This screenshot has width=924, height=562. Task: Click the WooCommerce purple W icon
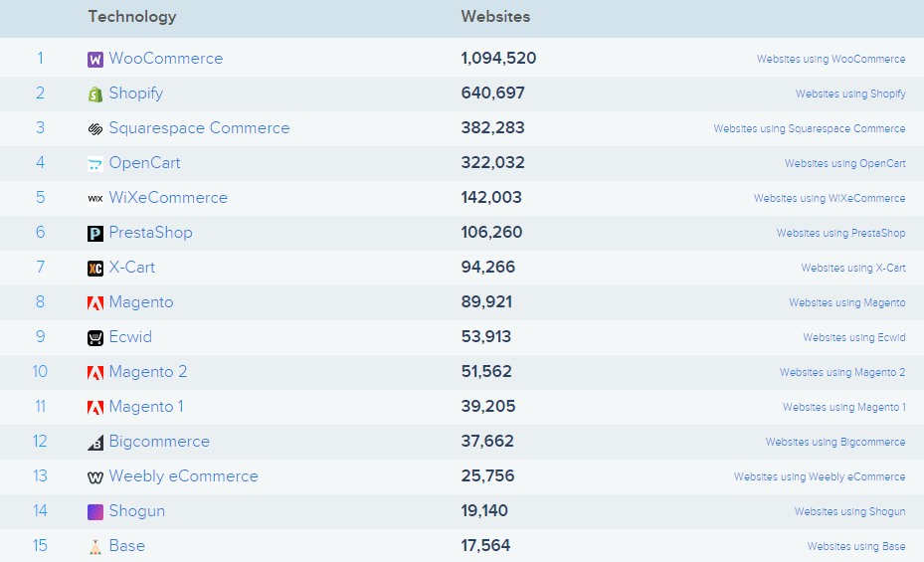(x=94, y=59)
